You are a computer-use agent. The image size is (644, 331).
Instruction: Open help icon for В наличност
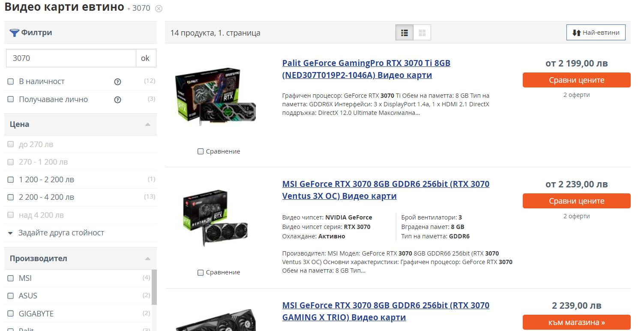click(x=117, y=82)
